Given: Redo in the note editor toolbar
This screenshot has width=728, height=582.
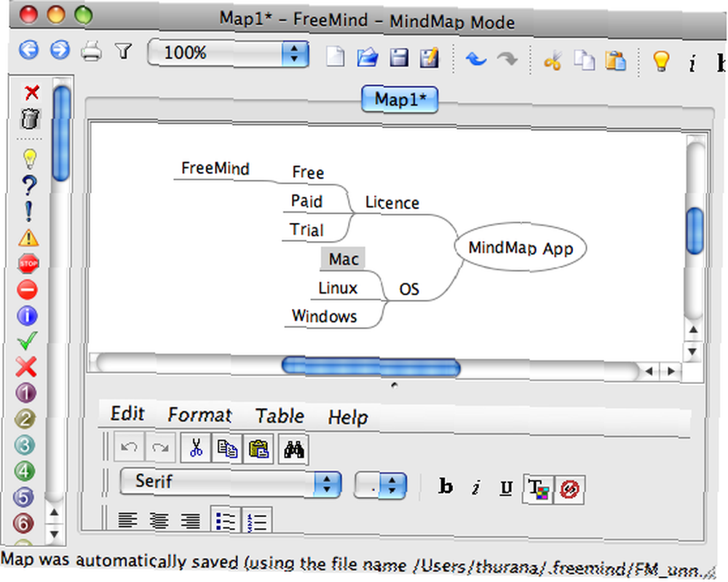Looking at the screenshot, I should click(160, 447).
